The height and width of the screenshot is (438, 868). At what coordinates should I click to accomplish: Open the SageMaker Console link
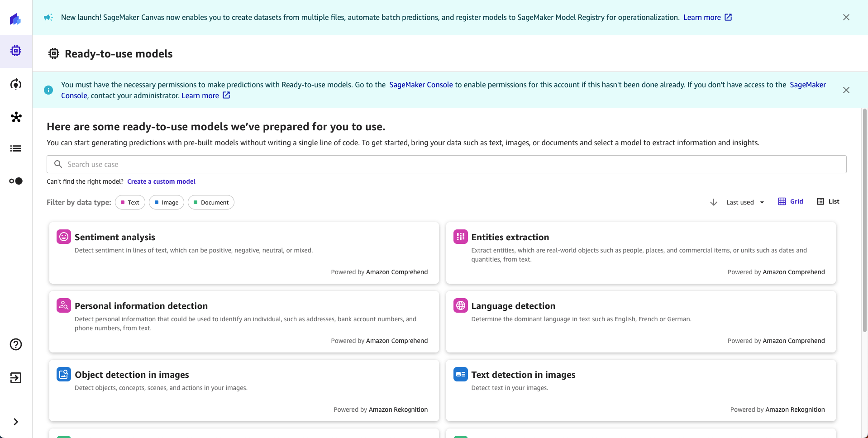pos(421,85)
